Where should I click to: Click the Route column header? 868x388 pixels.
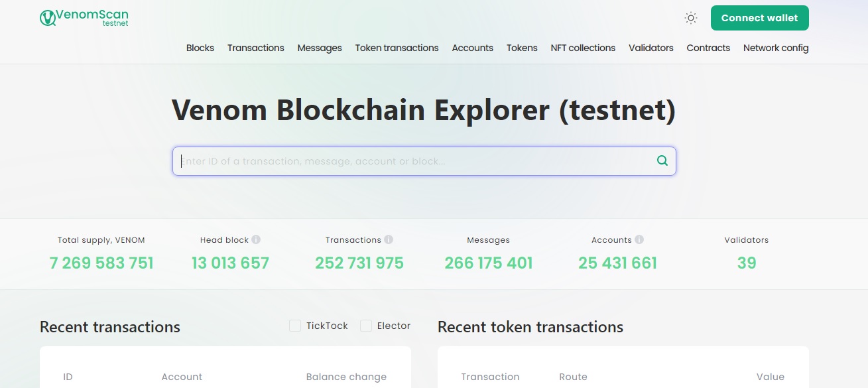click(x=573, y=377)
